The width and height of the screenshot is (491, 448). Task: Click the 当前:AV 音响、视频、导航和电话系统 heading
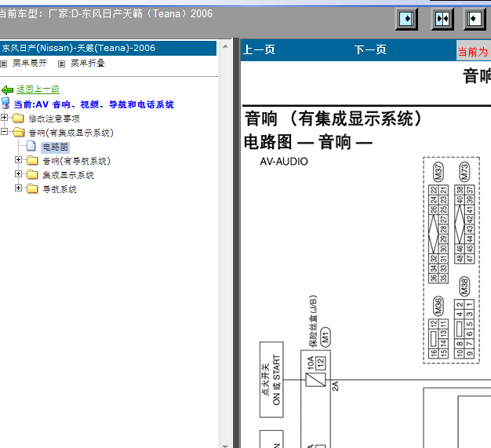(x=94, y=104)
